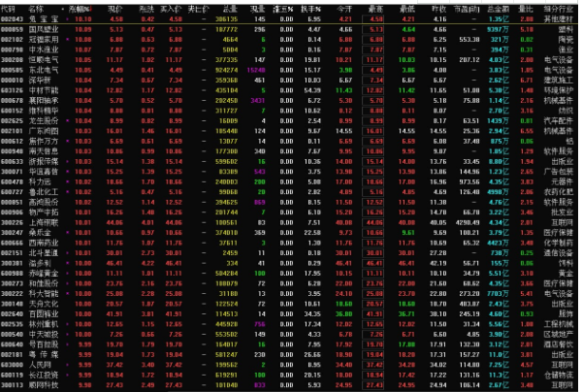Open stock 中水渔业 in the list

click(45, 49)
